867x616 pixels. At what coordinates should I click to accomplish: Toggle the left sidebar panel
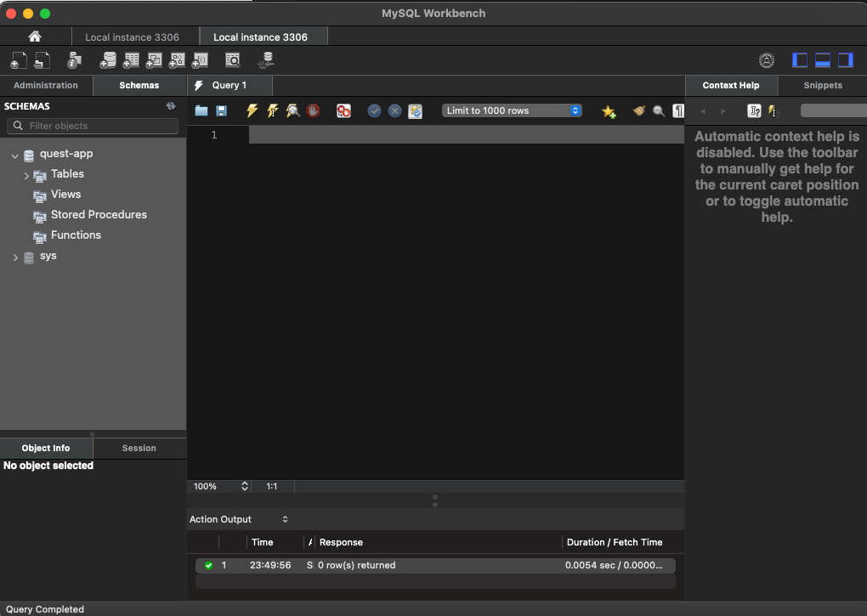(x=800, y=60)
